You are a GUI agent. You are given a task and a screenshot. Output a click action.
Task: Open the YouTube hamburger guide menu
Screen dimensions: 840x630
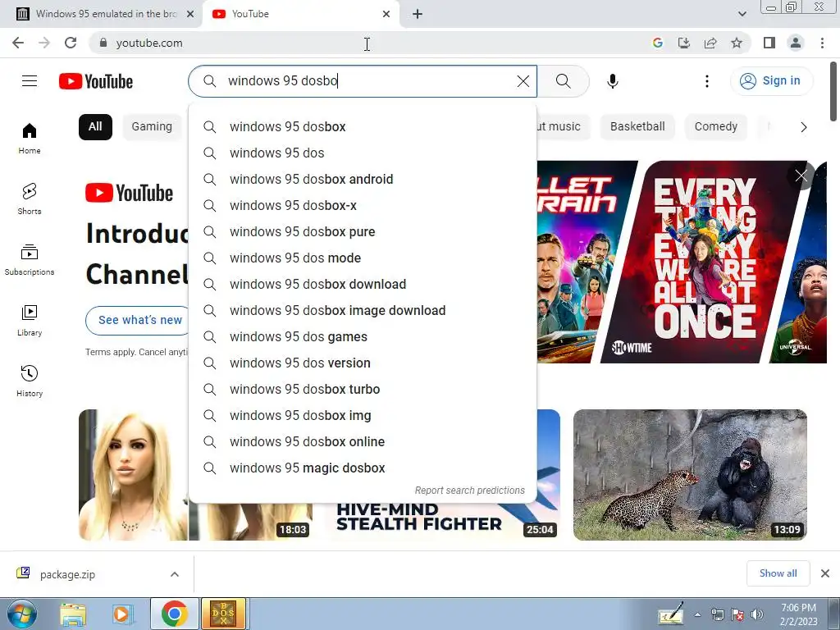click(30, 81)
